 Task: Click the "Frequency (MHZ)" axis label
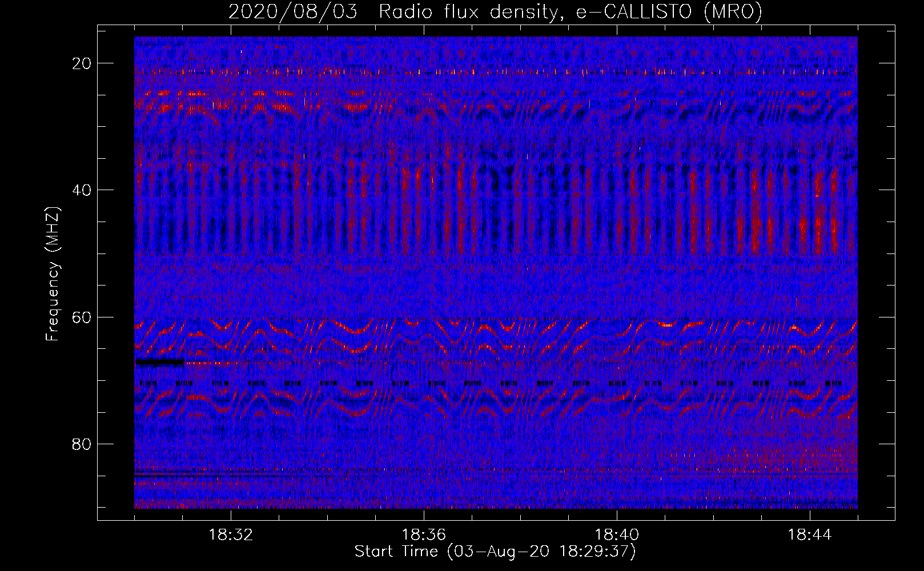coord(53,274)
